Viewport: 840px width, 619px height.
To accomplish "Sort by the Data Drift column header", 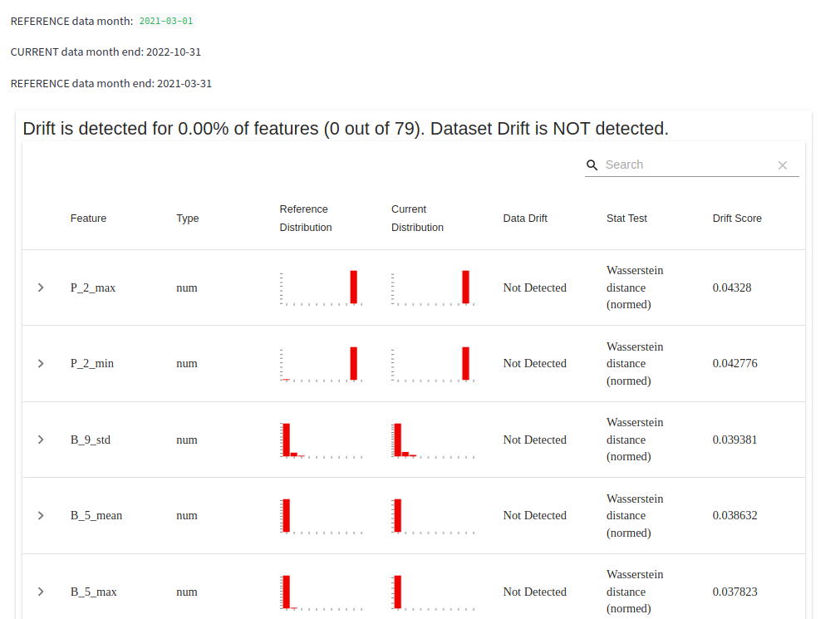I will click(x=525, y=219).
